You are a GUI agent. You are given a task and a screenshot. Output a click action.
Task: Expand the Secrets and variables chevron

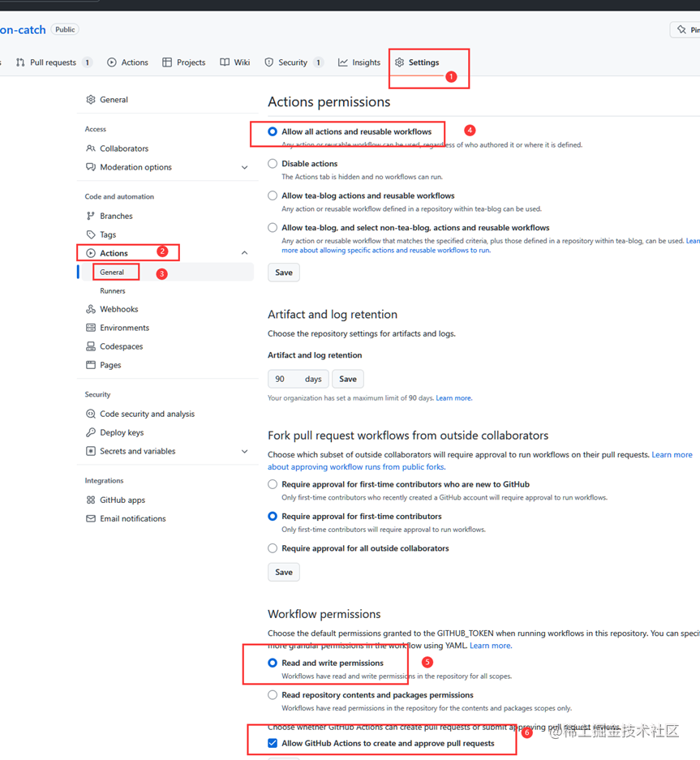pos(244,451)
